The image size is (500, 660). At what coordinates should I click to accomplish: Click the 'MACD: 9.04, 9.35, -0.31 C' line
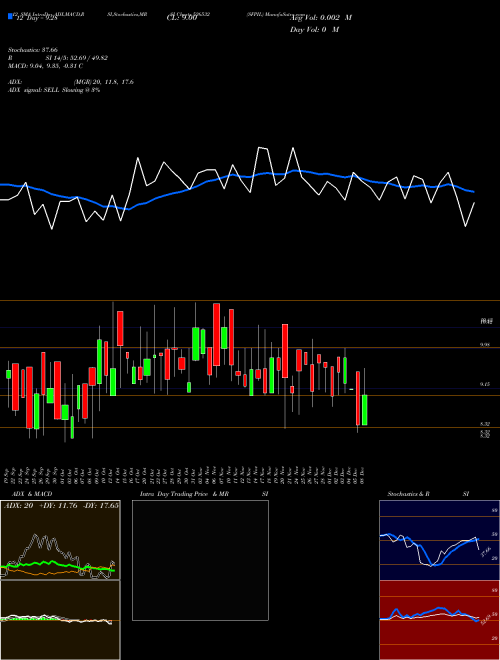pos(45,66)
